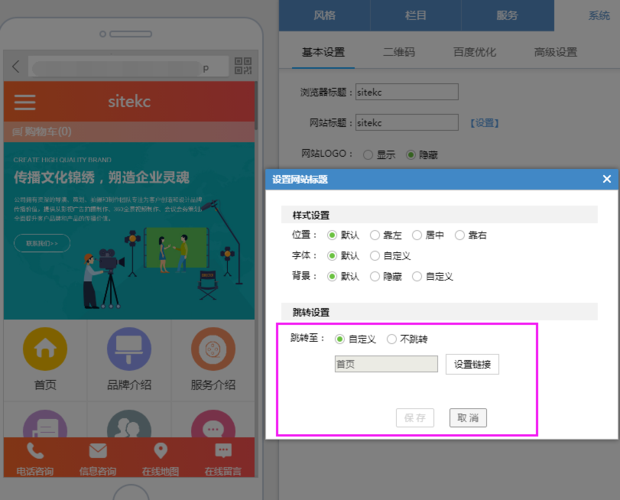The height and width of the screenshot is (500, 620).
Task: Tap the back arrow in phone browser bar
Action: point(16,66)
